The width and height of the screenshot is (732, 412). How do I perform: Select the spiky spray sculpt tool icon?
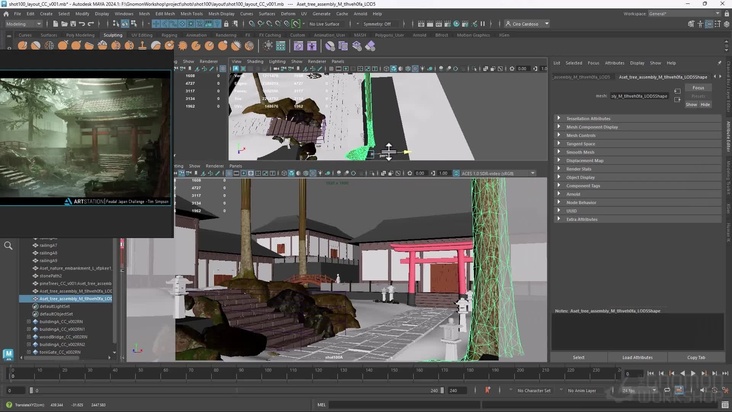tap(183, 46)
